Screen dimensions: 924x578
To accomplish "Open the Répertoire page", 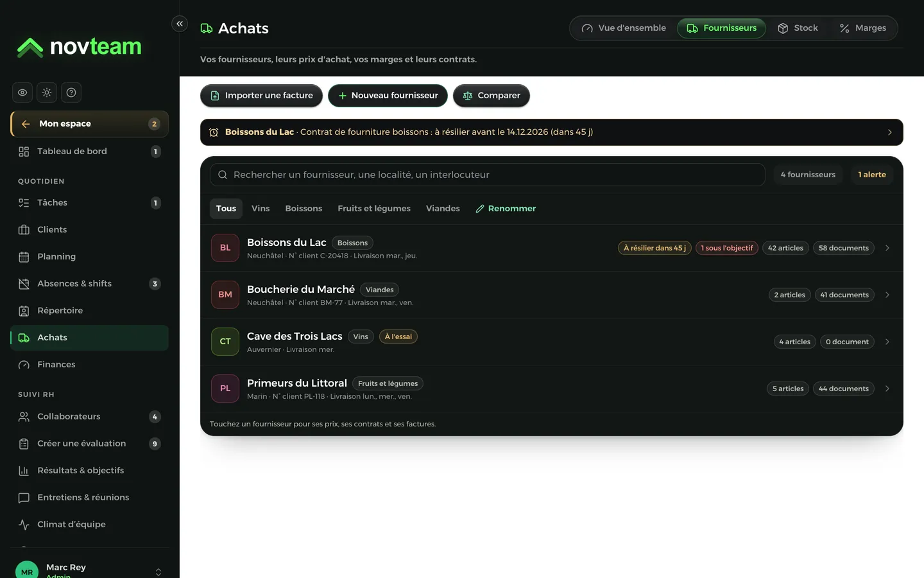I will (90, 311).
